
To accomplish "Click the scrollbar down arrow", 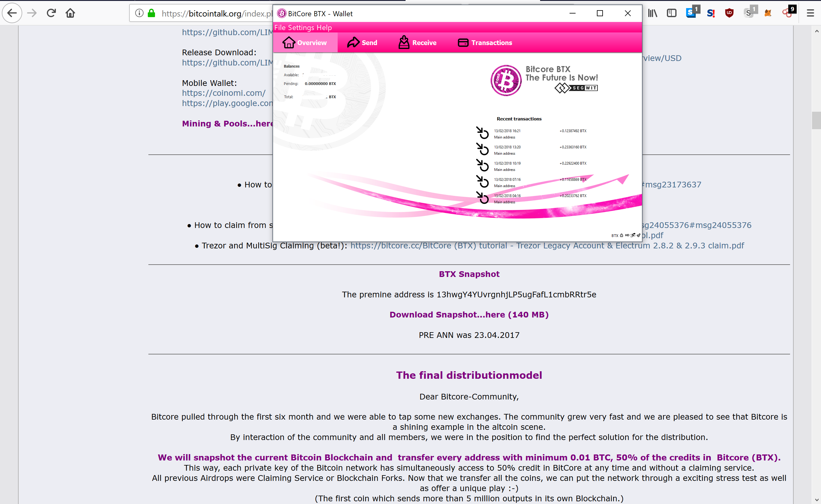I will [x=817, y=500].
